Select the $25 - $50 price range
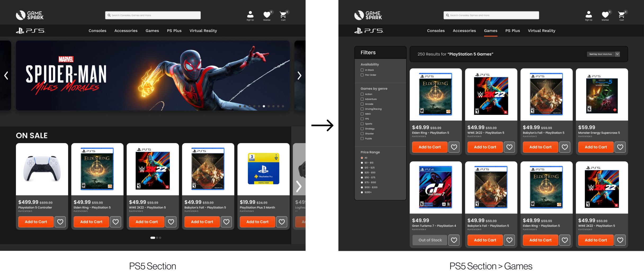 362,173
